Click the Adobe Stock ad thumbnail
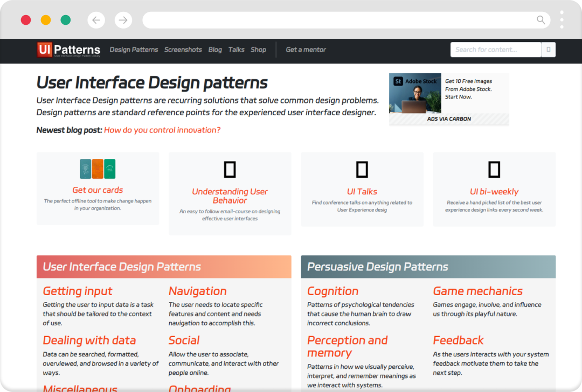 415,94
